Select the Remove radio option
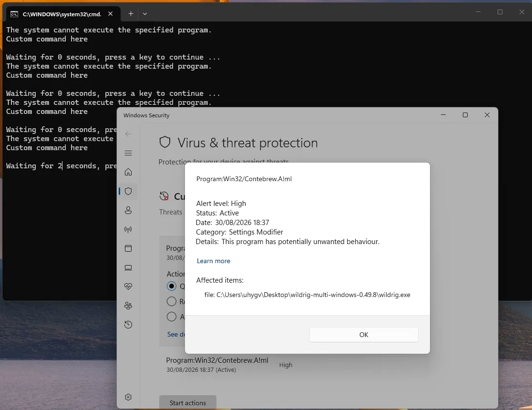Screen dimensions: 532x410 pos(172,301)
